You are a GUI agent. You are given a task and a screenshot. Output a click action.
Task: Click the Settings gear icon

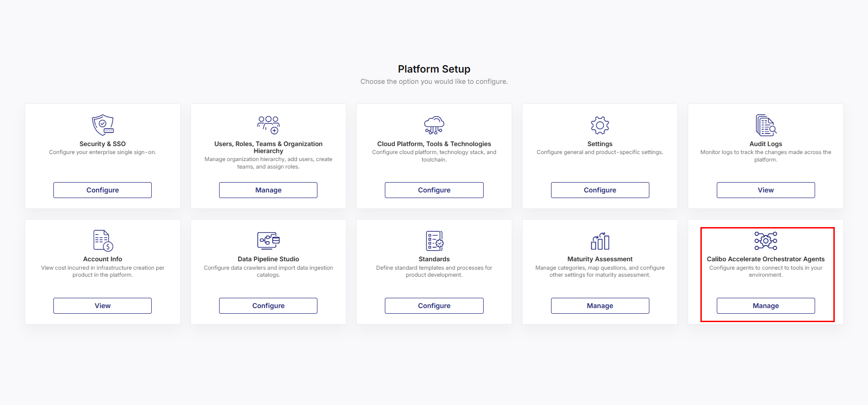tap(600, 125)
